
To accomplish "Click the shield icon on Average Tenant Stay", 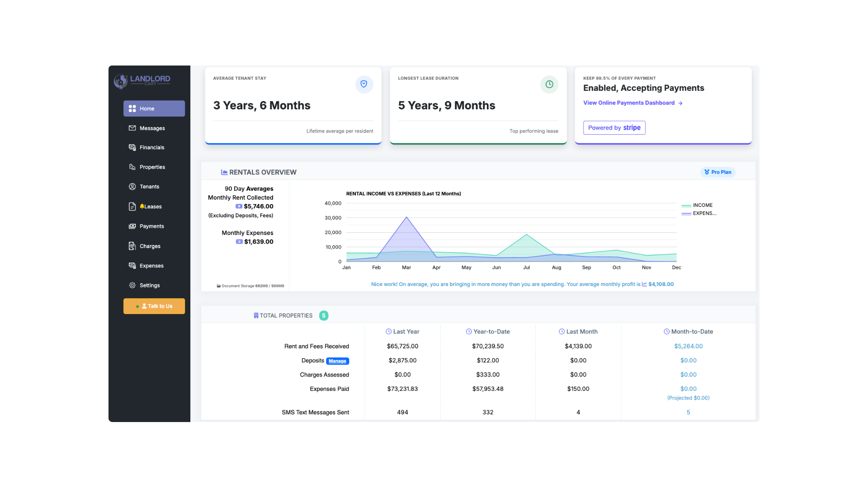I will 364,84.
